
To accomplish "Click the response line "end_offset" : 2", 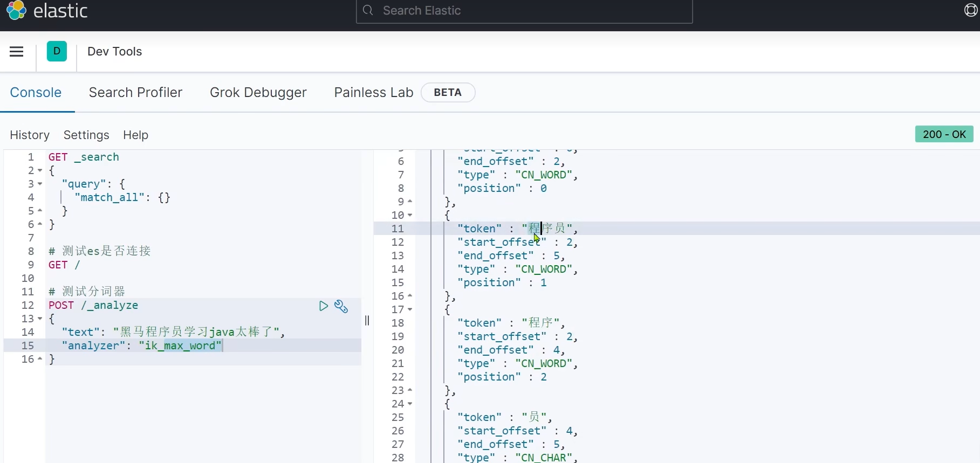I will click(511, 161).
